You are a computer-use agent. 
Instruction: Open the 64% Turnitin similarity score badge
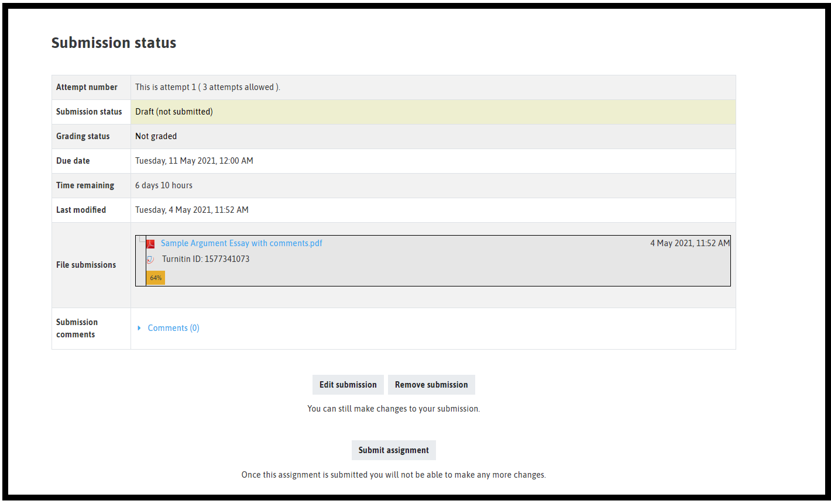(156, 278)
